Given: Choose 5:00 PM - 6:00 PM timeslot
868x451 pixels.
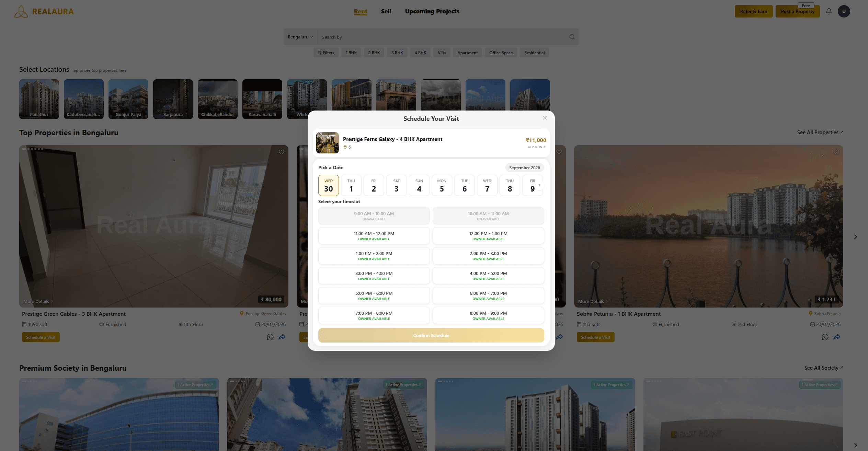Looking at the screenshot, I should [374, 296].
